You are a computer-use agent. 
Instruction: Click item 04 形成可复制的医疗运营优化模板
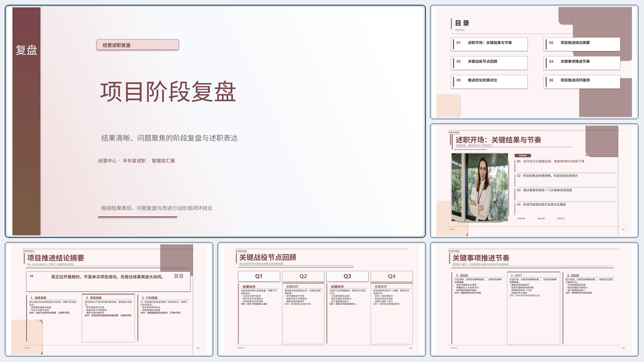click(x=541, y=205)
